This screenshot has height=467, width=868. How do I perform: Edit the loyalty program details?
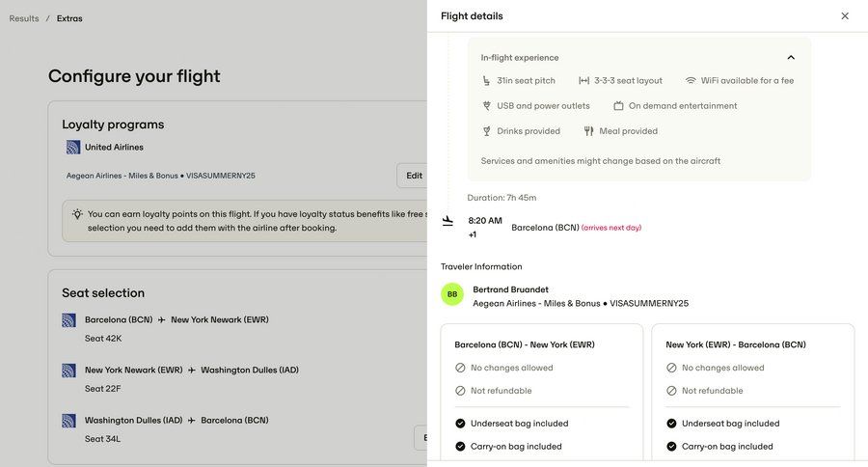click(414, 176)
